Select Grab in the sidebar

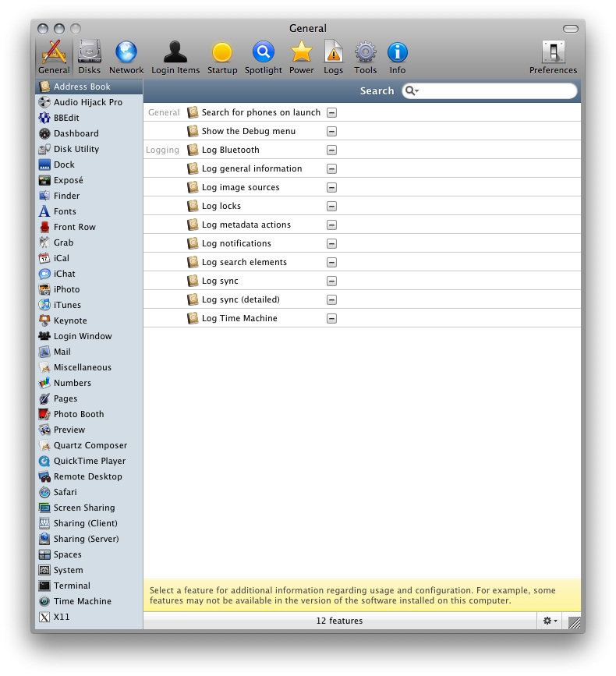(89, 242)
